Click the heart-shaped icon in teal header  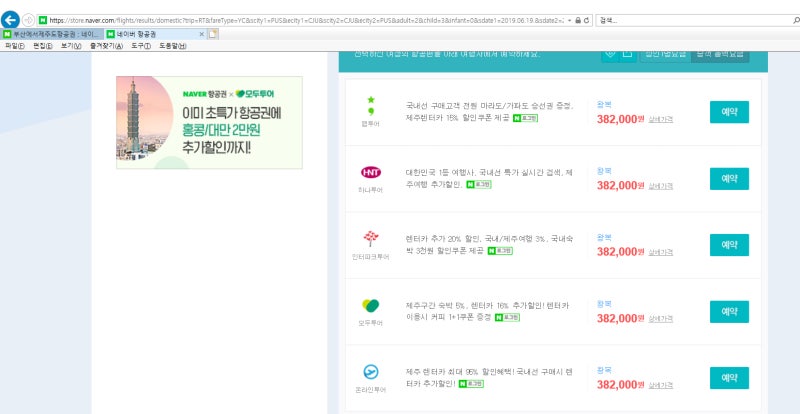[x=610, y=54]
